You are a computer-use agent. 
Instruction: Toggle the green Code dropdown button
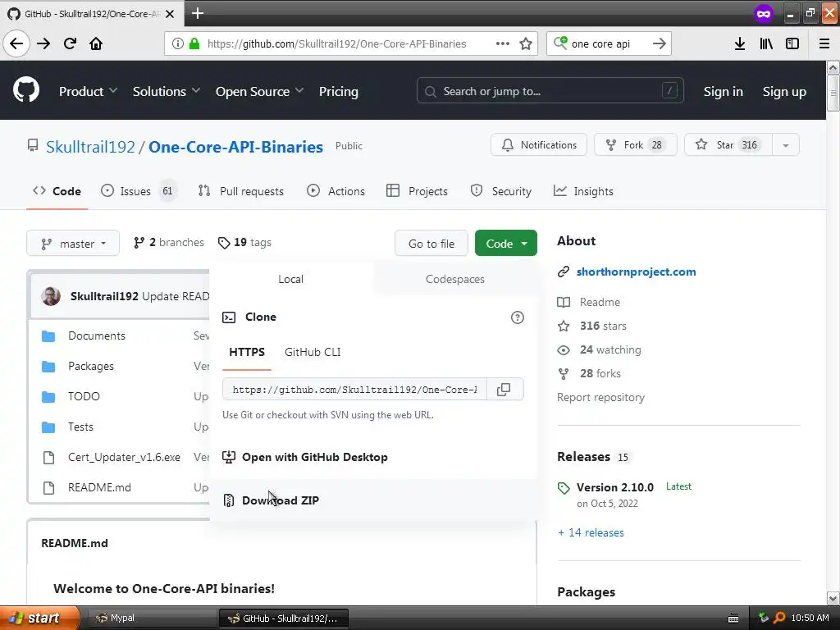tap(505, 244)
